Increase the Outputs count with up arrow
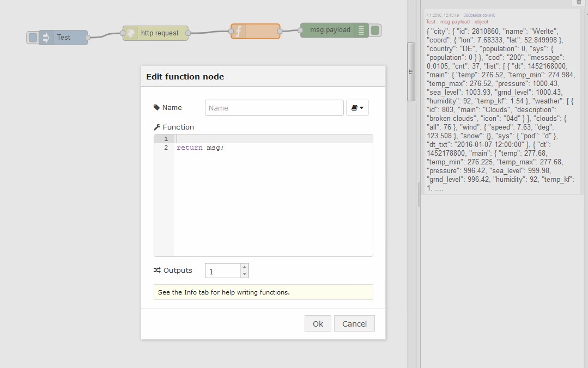Viewport: 588px width, 368px height. tap(244, 267)
